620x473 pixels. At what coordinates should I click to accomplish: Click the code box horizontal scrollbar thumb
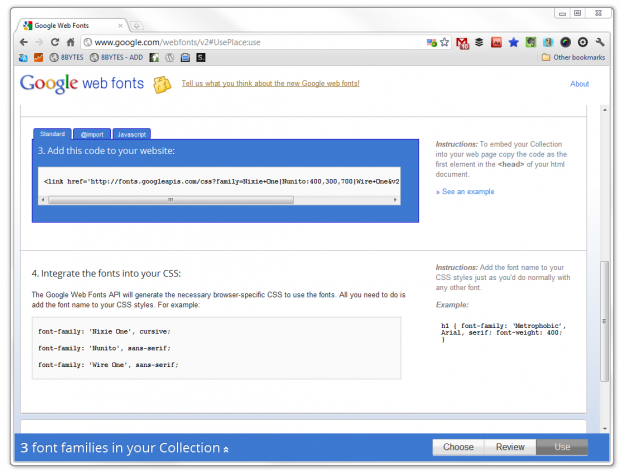[171, 200]
